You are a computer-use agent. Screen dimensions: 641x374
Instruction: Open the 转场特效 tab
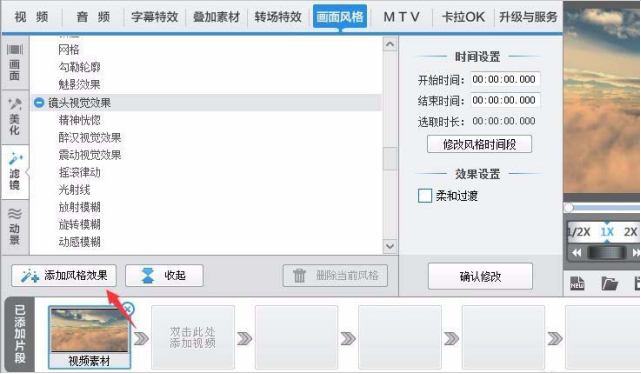[278, 17]
